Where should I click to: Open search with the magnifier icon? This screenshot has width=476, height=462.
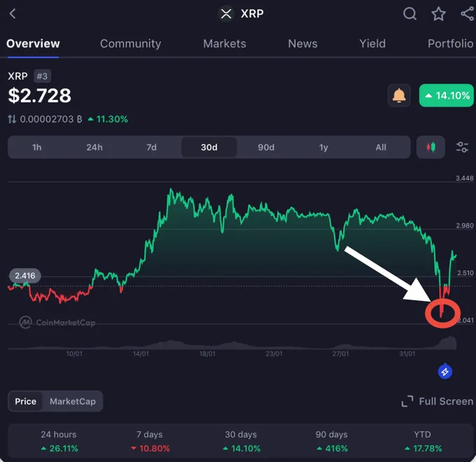[x=409, y=14]
